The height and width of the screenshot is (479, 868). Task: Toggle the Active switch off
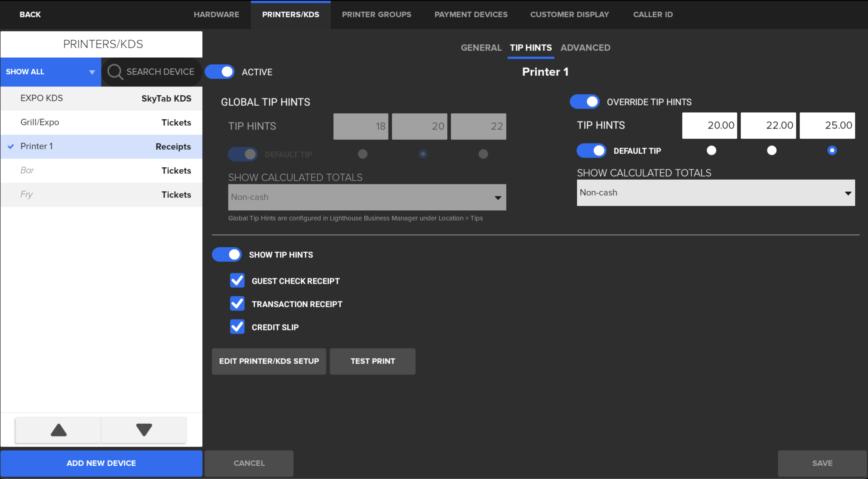(x=220, y=72)
